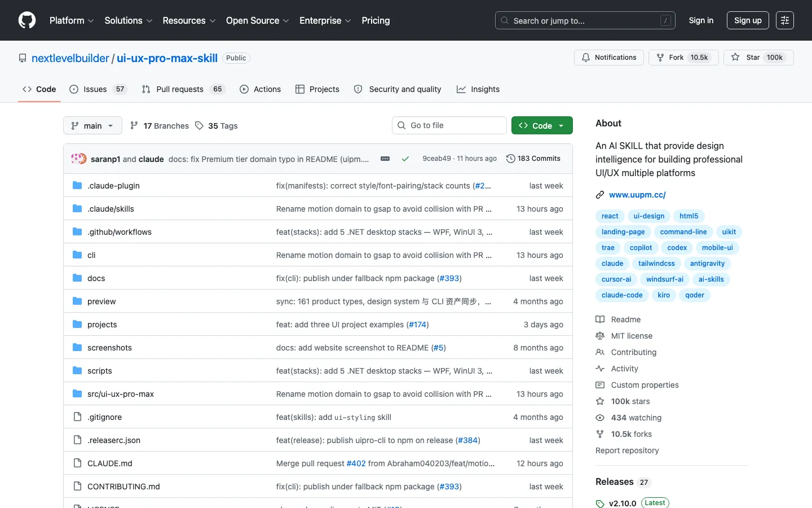812x508 pixels.
Task: Click the tag icon beside v2.10.0
Action: pos(600,503)
